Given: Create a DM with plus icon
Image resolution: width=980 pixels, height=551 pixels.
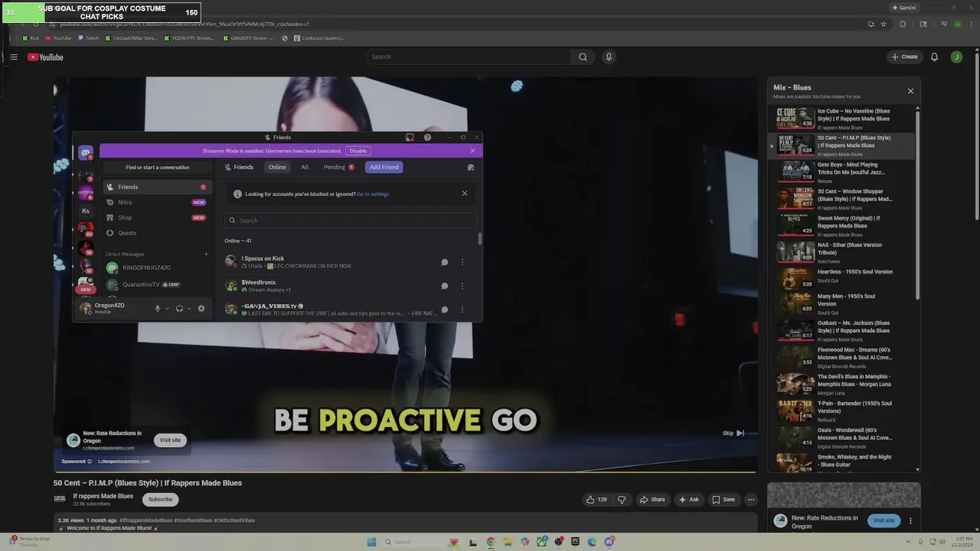Looking at the screenshot, I should pos(206,254).
